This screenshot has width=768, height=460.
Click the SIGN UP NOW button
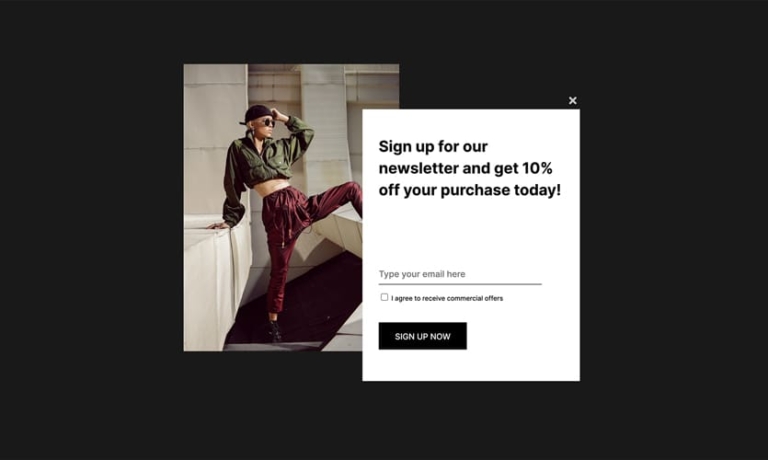[423, 336]
